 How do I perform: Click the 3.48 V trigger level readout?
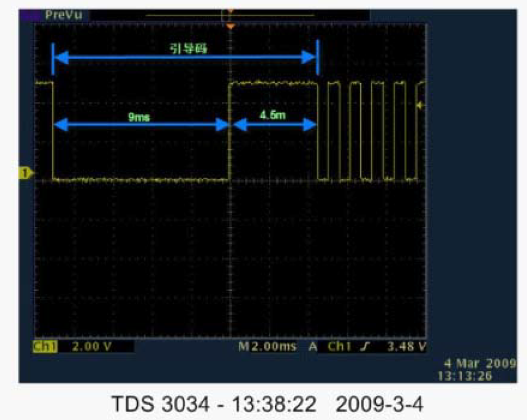[407, 346]
